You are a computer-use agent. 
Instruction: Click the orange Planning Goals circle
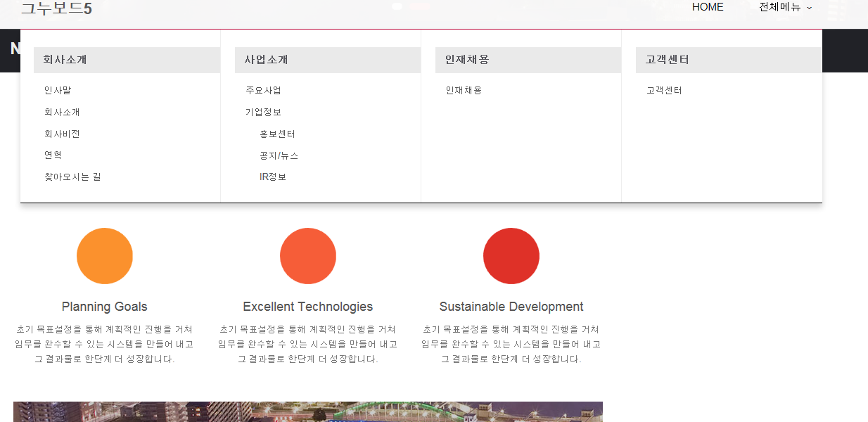105,256
